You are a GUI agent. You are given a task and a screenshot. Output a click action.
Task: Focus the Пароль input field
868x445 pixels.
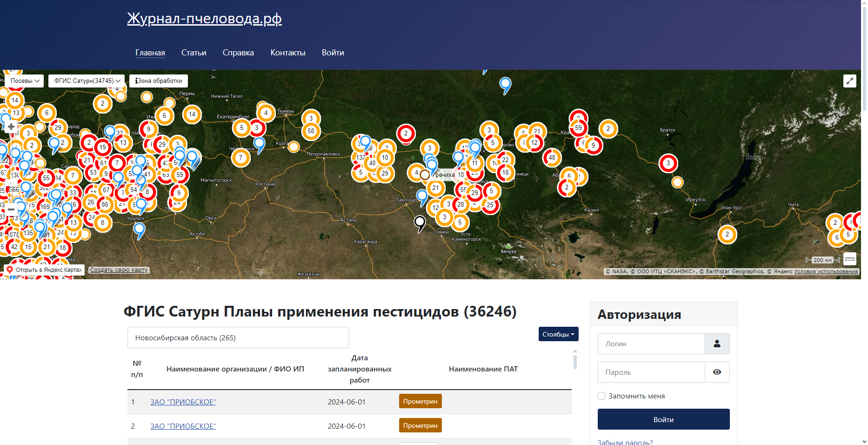(651, 372)
